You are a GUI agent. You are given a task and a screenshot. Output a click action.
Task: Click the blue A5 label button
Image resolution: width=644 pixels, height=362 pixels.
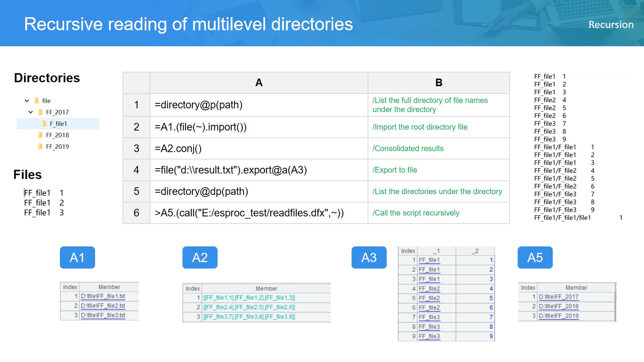click(535, 257)
